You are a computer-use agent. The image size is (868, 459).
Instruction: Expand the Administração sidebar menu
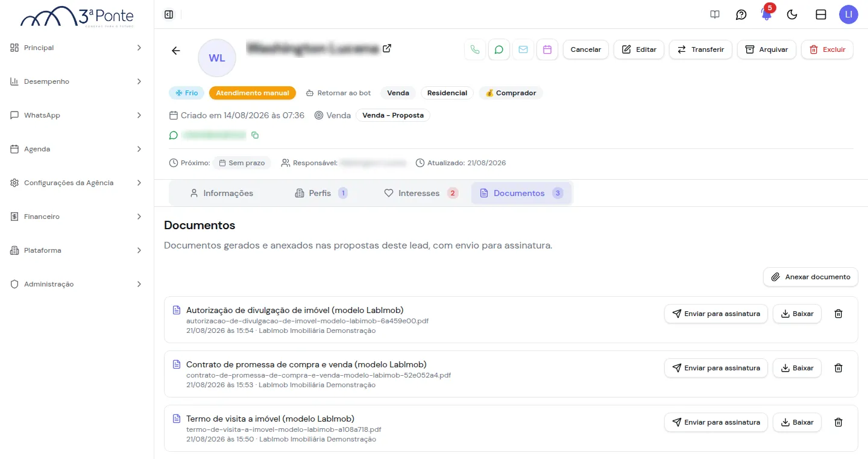pos(77,284)
